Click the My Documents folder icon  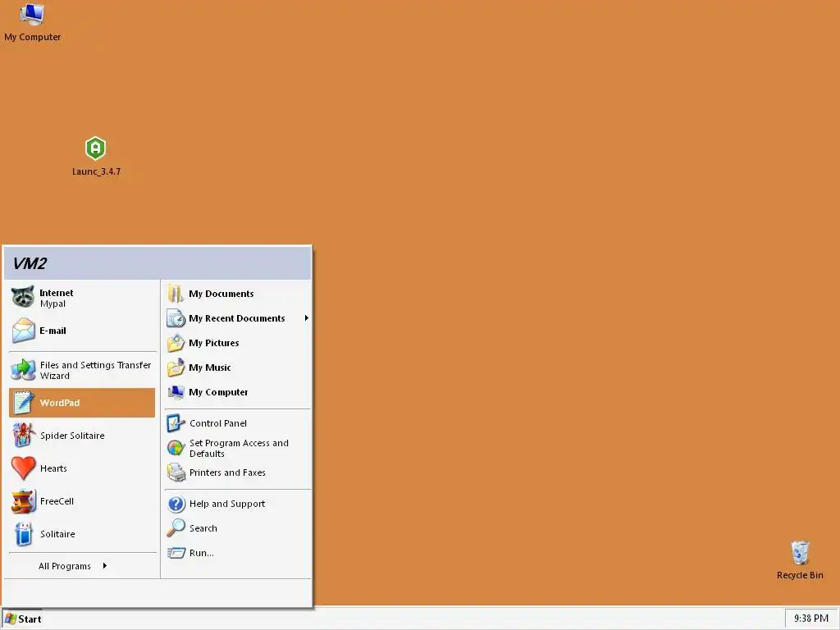[x=176, y=294]
